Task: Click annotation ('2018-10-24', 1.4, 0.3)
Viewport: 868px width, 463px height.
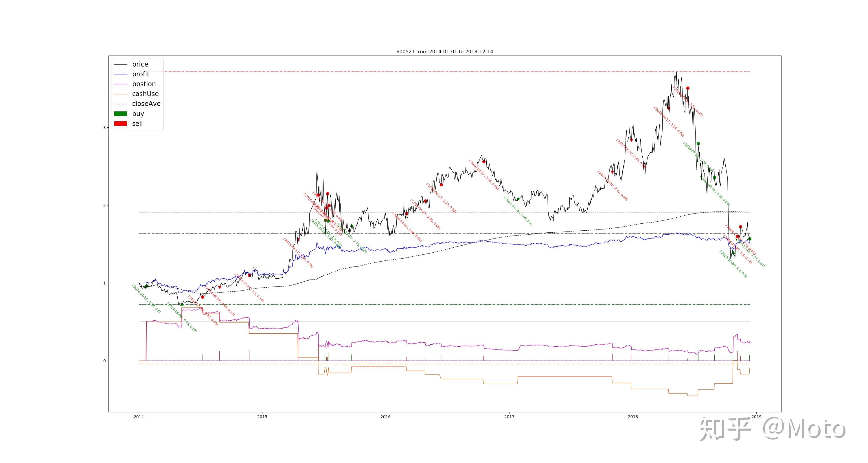Action: pyautogui.click(x=733, y=264)
